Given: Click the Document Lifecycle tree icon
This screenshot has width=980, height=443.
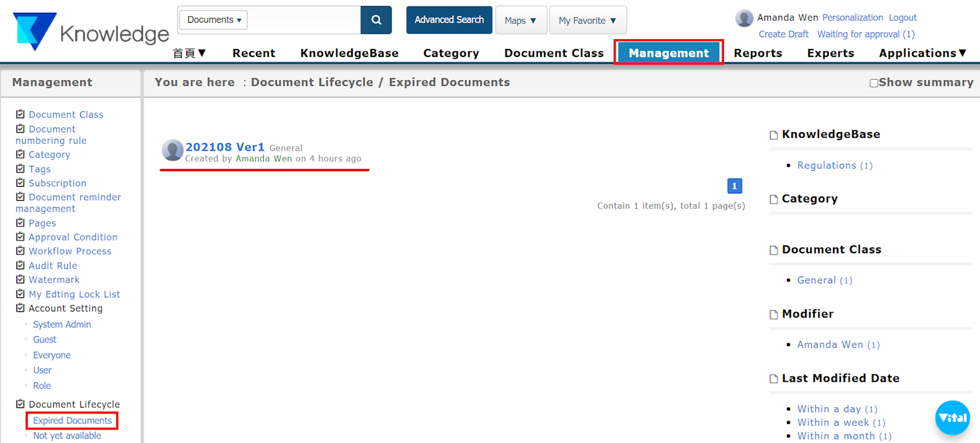Looking at the screenshot, I should 20,404.
